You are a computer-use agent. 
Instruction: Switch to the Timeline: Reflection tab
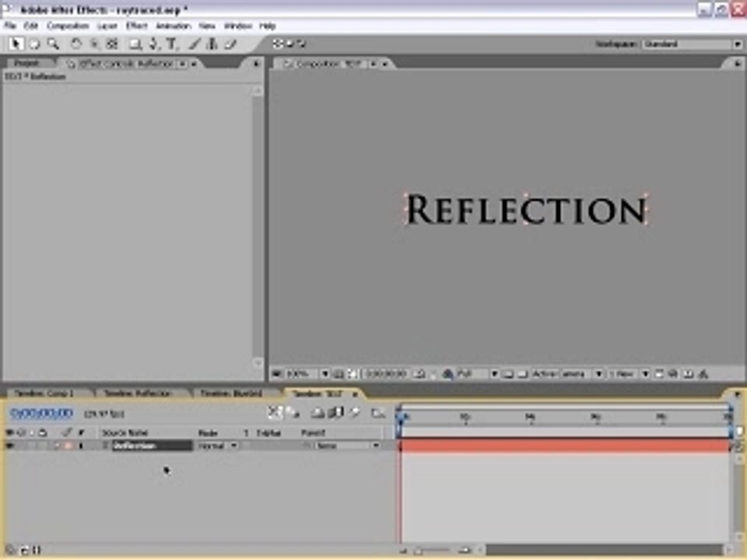pyautogui.click(x=137, y=394)
